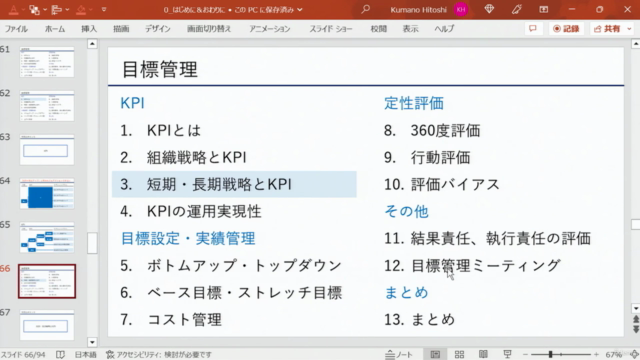The height and width of the screenshot is (360, 640).
Task: Click the search magnifier icon in title bar
Action: click(365, 9)
